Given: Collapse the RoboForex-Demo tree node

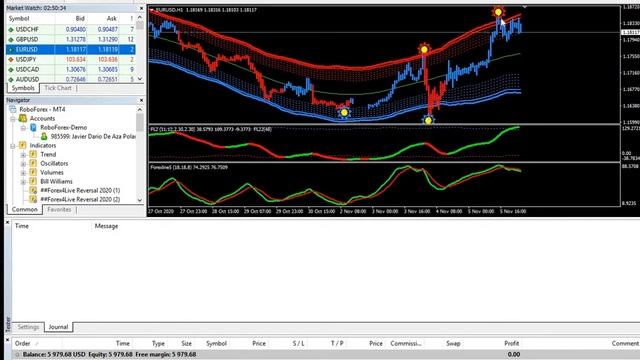Looking at the screenshot, I should tap(23, 128).
